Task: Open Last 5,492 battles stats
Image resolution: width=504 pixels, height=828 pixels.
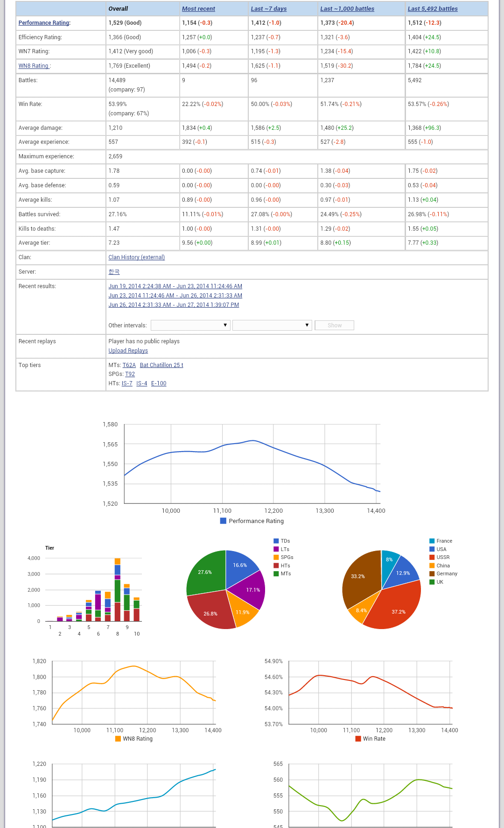Action: pos(432,9)
